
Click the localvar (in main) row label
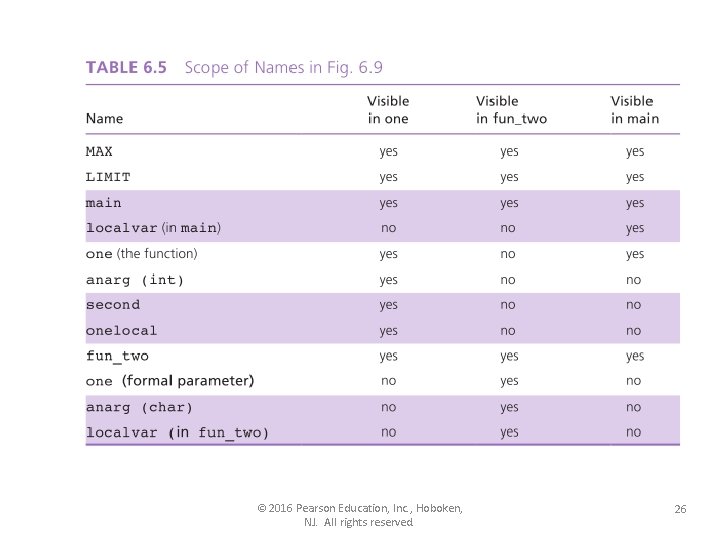tap(153, 228)
